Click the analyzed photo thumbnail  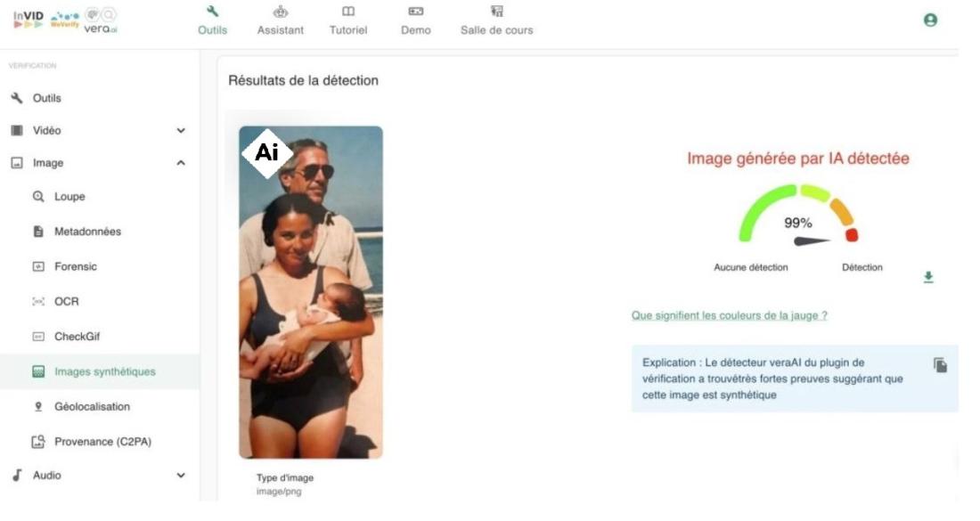click(310, 292)
